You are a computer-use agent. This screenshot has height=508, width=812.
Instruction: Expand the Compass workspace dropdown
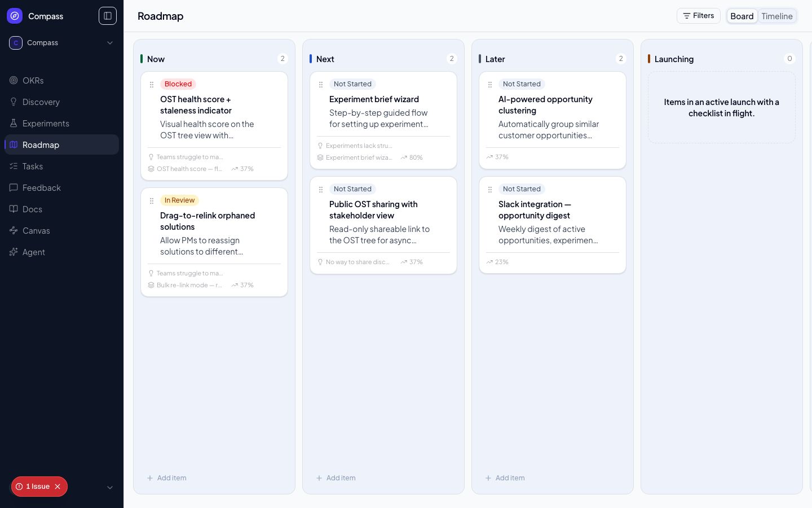pyautogui.click(x=110, y=43)
